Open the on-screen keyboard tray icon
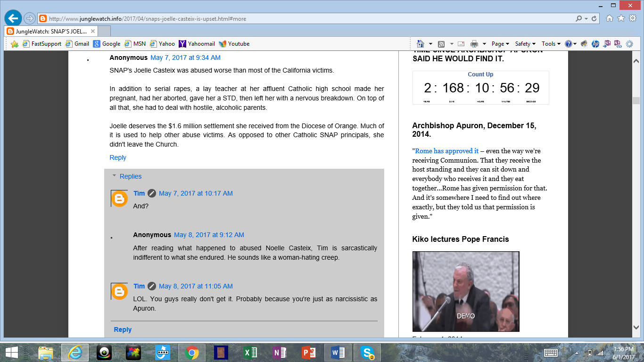The width and height of the screenshot is (644, 362). click(x=551, y=353)
